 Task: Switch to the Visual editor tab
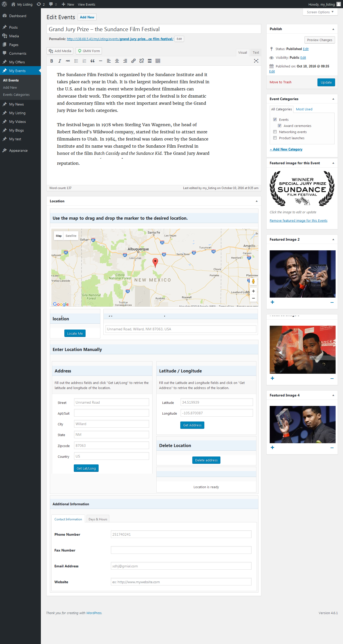coord(243,52)
